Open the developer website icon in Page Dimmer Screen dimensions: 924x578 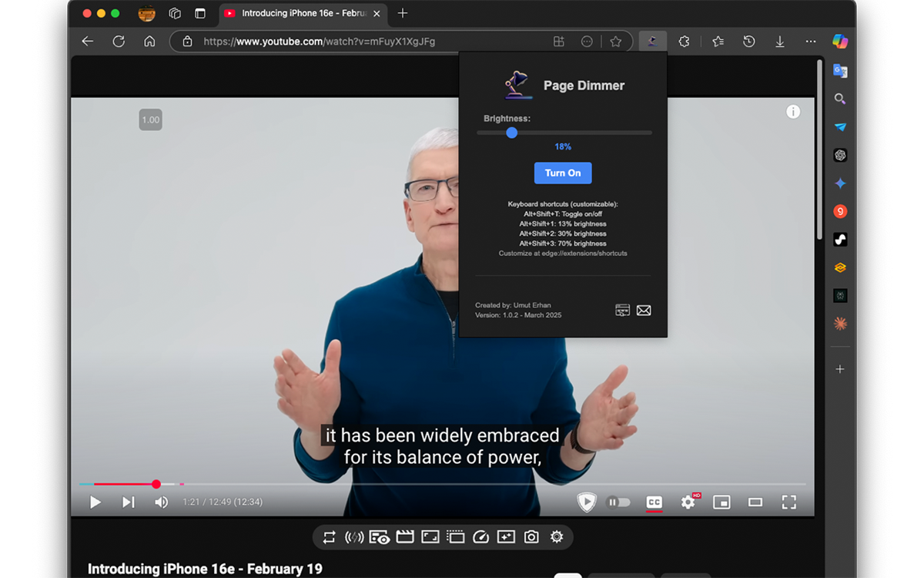click(623, 310)
